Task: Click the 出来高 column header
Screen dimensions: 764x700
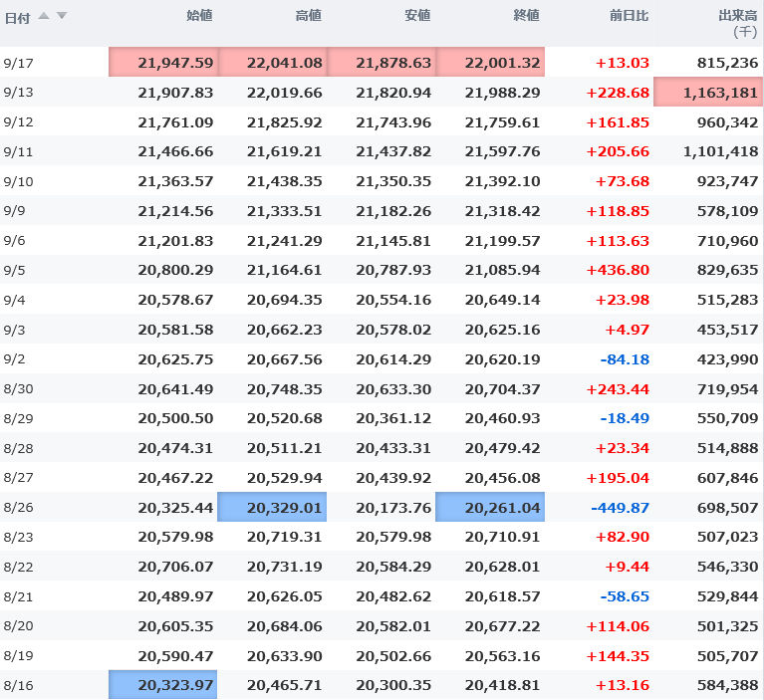Action: [738, 16]
